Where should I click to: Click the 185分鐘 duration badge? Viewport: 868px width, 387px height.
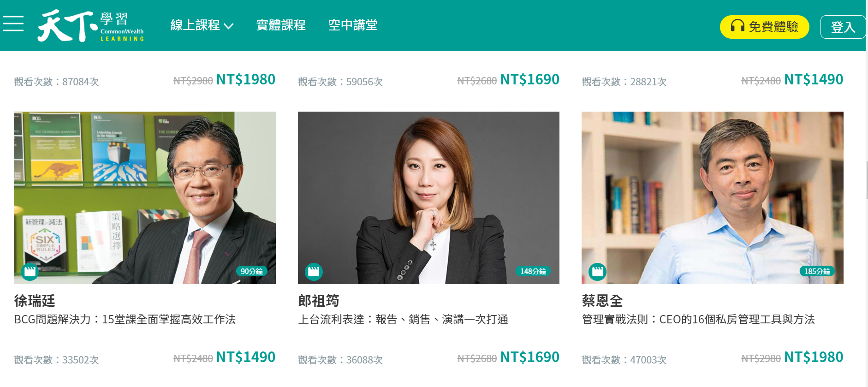tap(817, 271)
